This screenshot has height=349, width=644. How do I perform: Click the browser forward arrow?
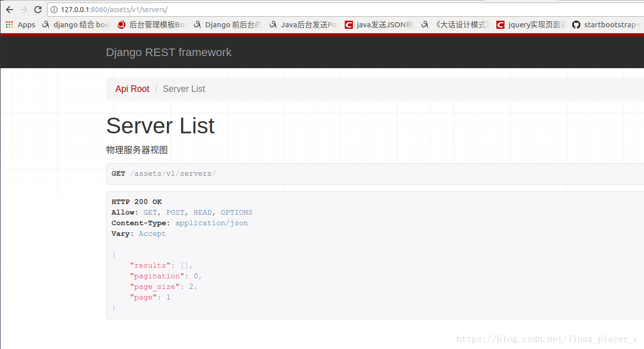coord(23,10)
